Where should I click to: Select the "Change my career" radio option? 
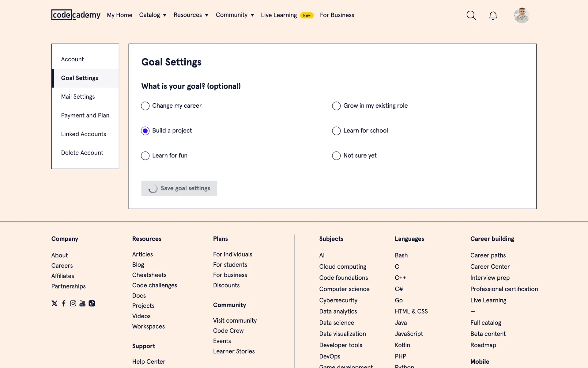point(145,106)
